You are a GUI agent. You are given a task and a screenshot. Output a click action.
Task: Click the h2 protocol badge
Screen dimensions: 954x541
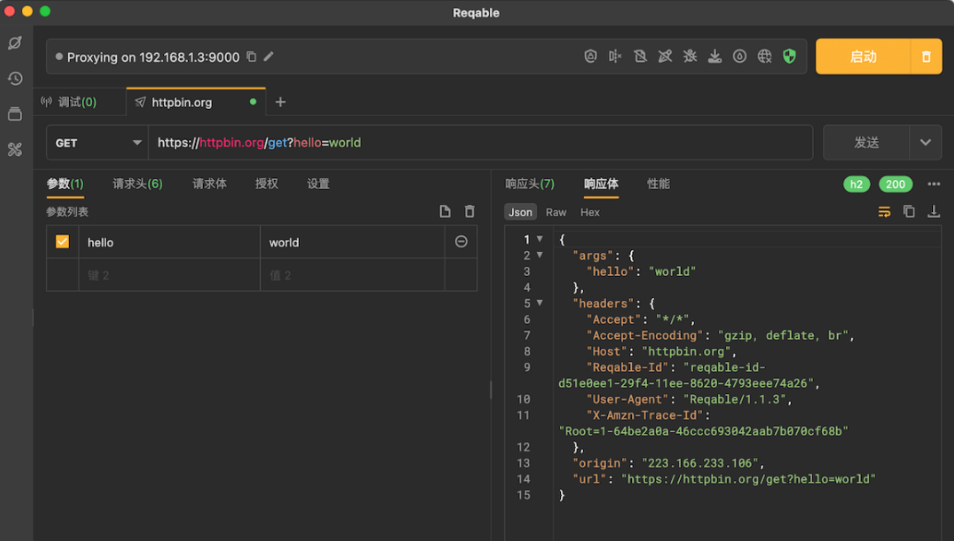coord(857,184)
